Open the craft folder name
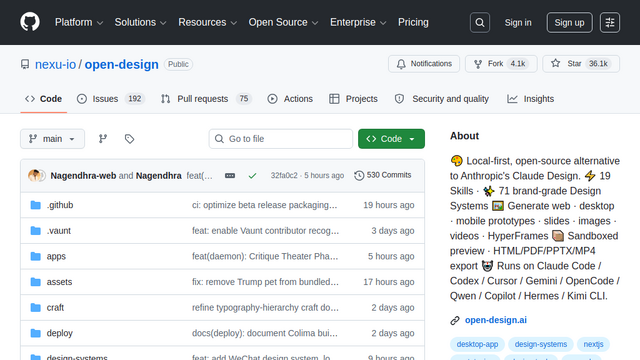This screenshot has height=360, width=640. 55,307
